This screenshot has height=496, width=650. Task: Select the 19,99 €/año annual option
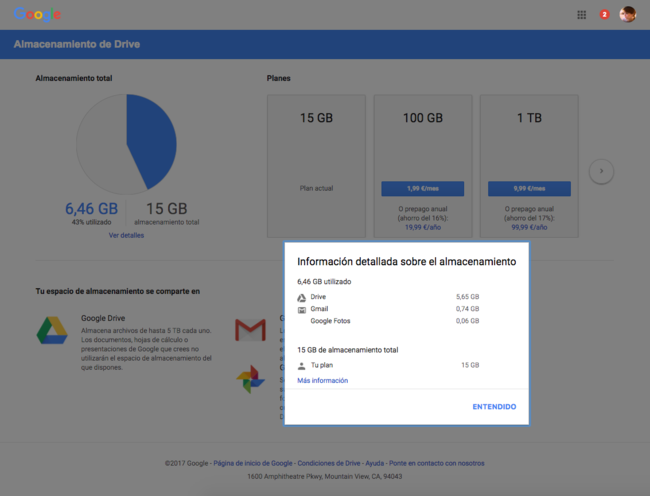pos(423,227)
